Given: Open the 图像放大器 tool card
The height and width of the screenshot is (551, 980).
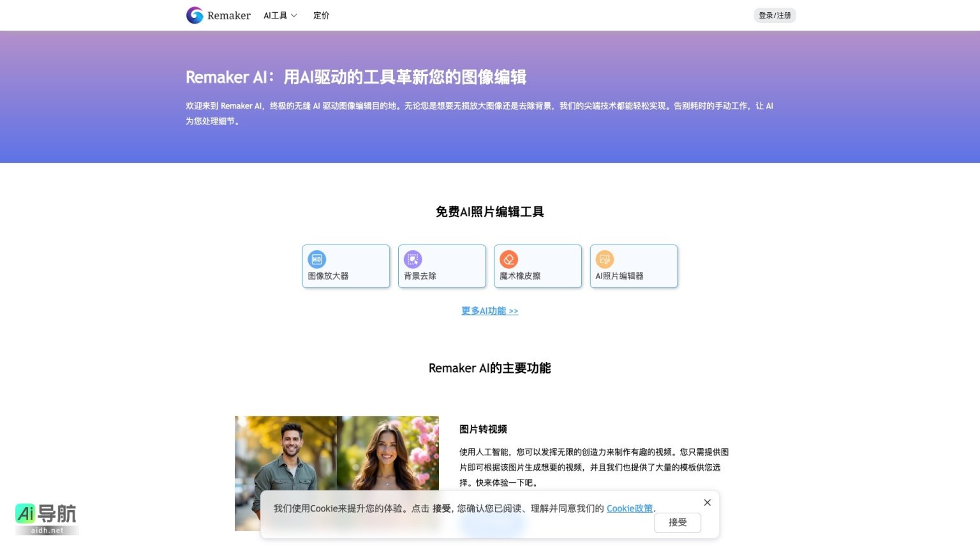Looking at the screenshot, I should pyautogui.click(x=346, y=266).
